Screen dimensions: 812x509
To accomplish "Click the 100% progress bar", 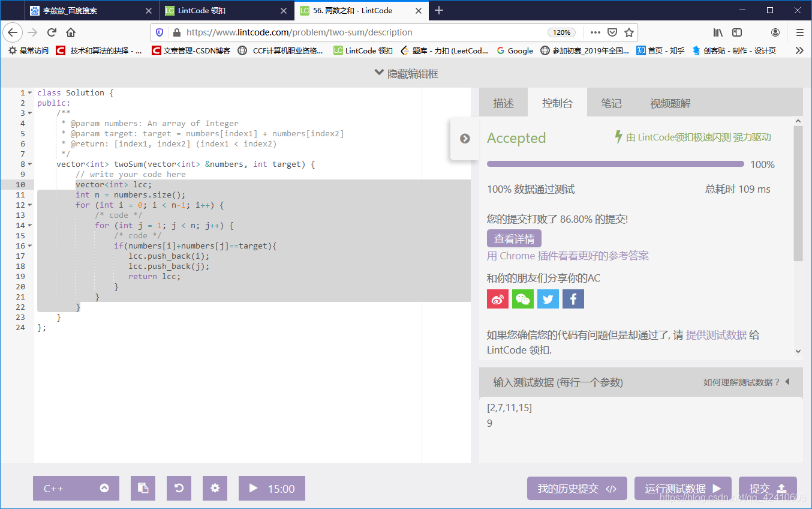I will coord(615,163).
